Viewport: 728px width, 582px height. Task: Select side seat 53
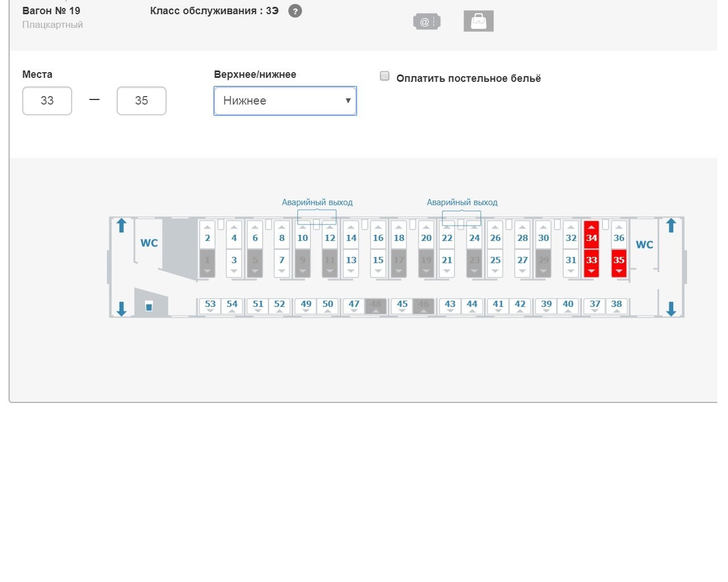click(210, 306)
